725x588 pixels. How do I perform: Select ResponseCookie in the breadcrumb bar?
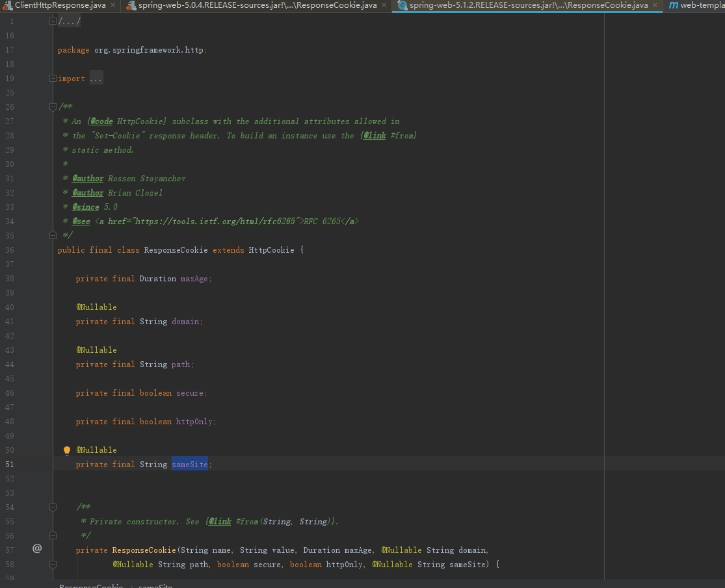91,585
